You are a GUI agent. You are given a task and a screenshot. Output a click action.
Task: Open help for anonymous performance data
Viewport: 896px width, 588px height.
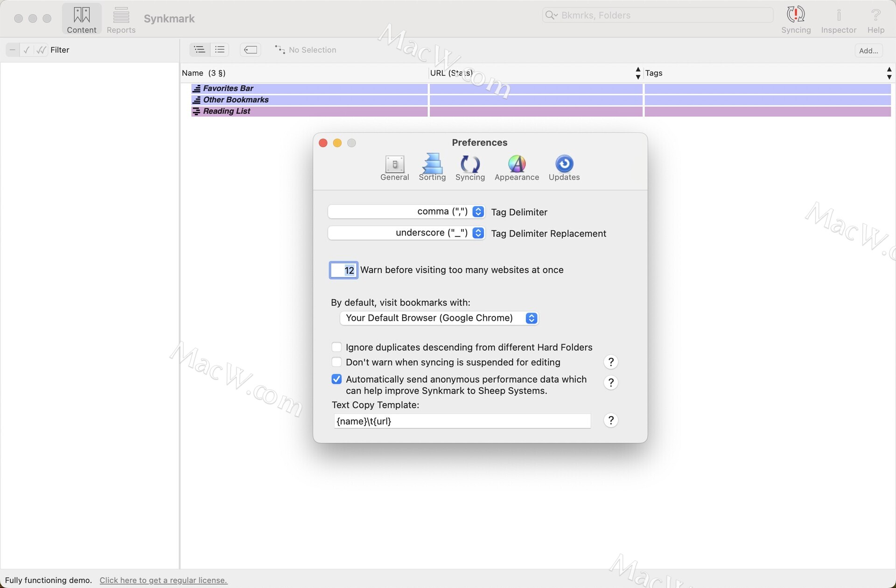tap(611, 383)
